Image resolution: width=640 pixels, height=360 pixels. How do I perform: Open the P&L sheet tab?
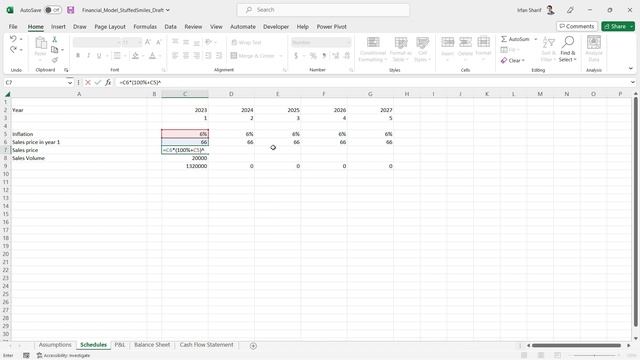(120, 345)
